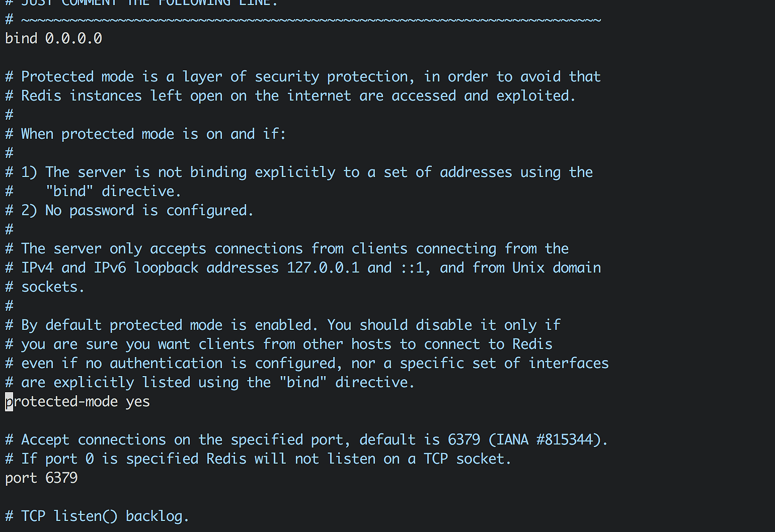Click the word 'bind' before 0.0.0.0
Screen dimensions: 775x532
tap(21, 39)
